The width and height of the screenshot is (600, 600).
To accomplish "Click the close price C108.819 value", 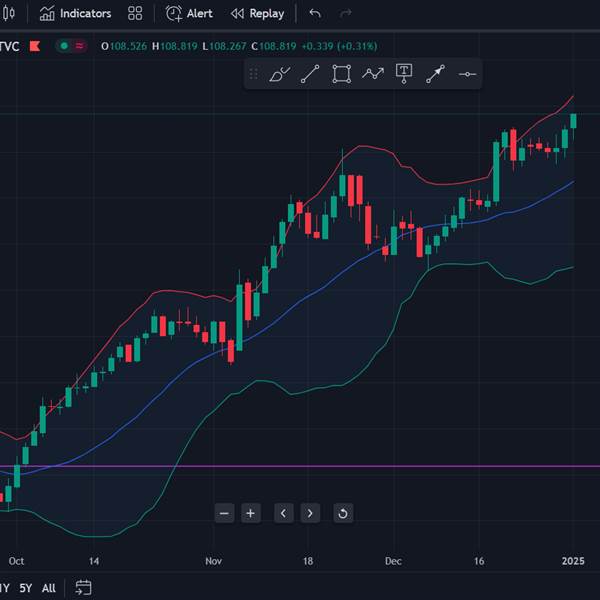I will (x=274, y=46).
